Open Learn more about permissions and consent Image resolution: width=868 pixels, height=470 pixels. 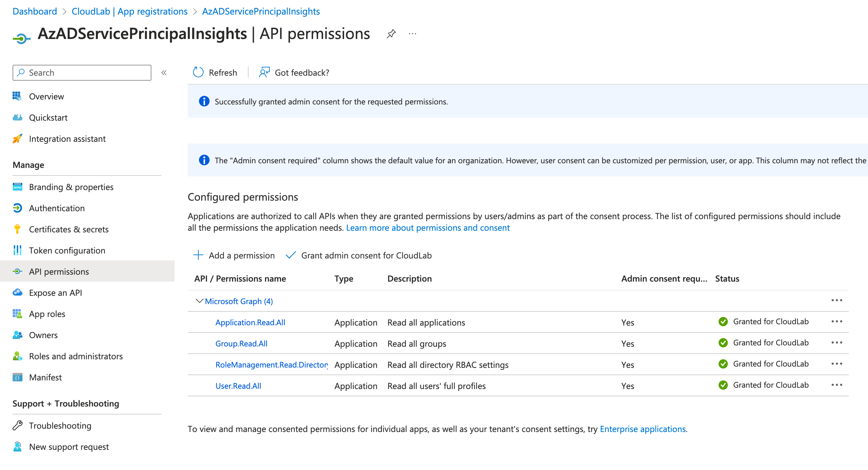click(428, 228)
